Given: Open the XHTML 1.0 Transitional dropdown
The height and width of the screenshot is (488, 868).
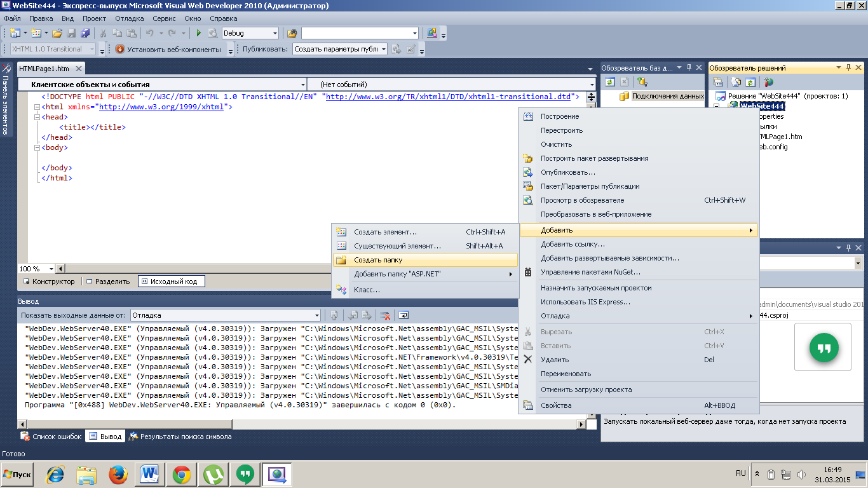Looking at the screenshot, I should coord(92,49).
